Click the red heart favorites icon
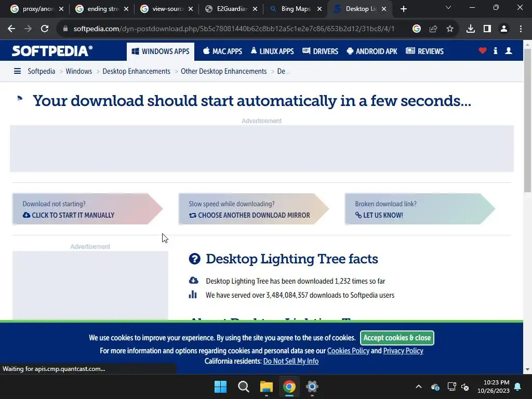 pos(483,50)
